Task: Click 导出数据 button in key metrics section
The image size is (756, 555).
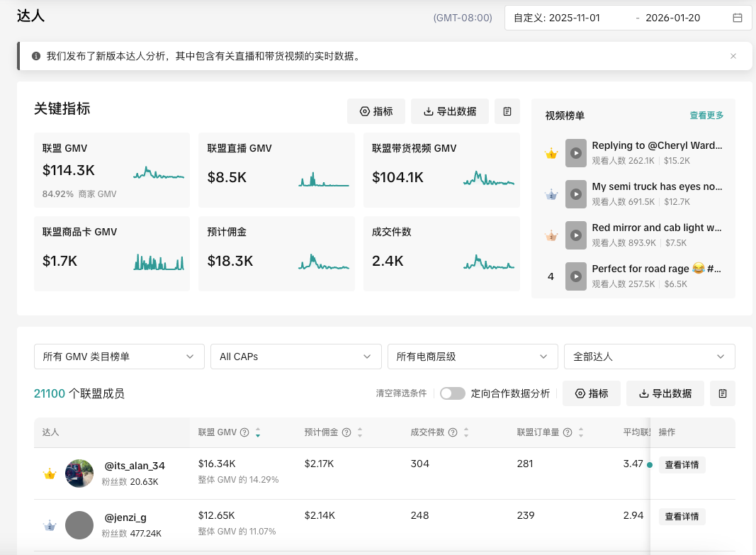Action: click(x=449, y=111)
